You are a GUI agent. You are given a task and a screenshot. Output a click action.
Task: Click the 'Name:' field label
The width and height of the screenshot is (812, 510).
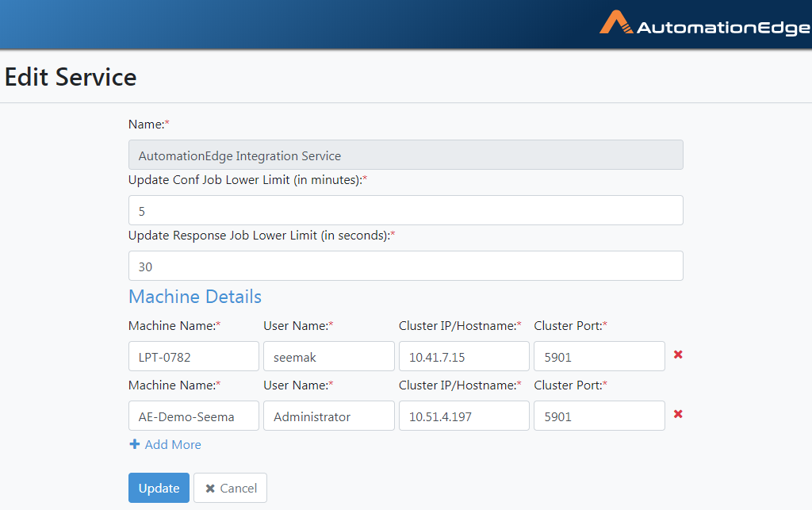[148, 125]
